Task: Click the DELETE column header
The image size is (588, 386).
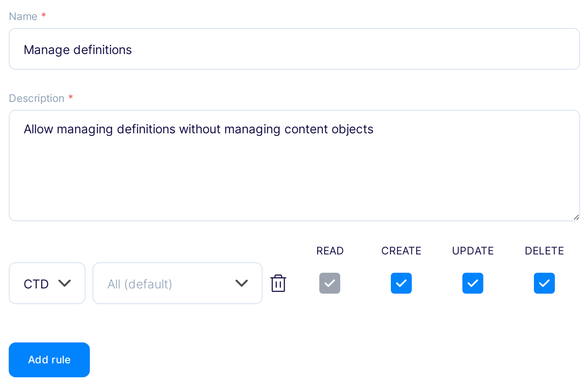Action: [544, 251]
